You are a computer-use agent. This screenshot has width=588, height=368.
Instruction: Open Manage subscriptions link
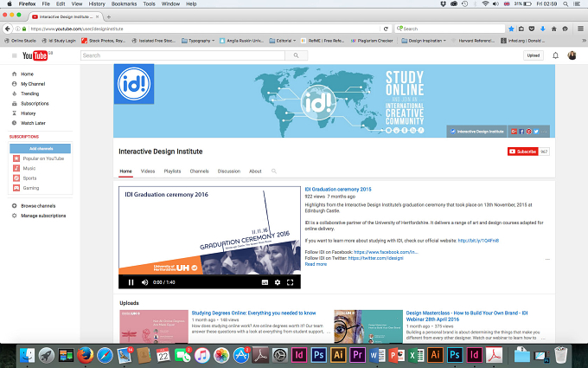click(43, 216)
